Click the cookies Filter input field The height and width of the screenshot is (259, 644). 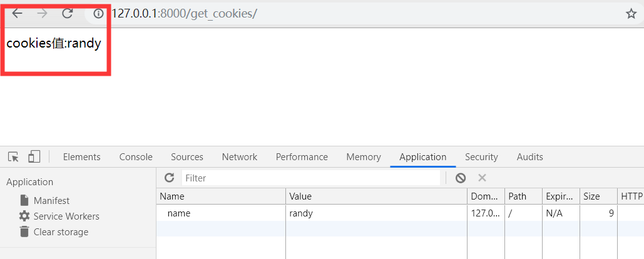click(x=310, y=178)
